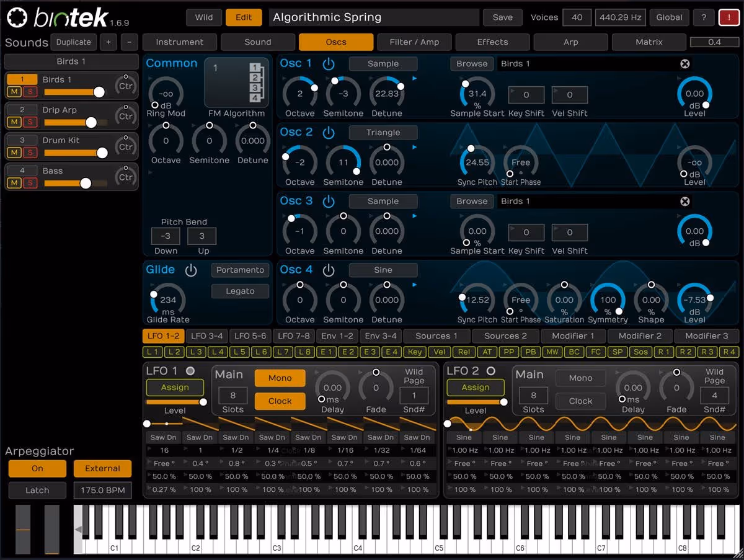Solo the Birds 1 sound
The image size is (744, 560).
[x=29, y=92]
